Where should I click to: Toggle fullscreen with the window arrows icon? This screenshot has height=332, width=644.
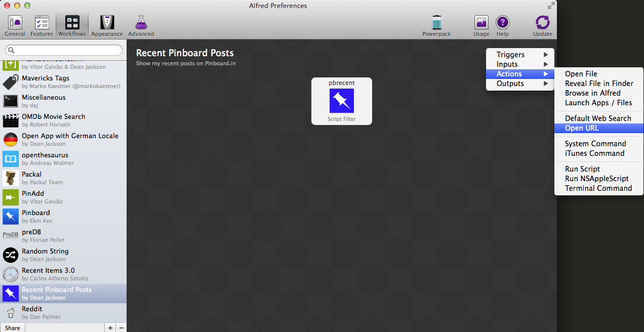(x=551, y=6)
